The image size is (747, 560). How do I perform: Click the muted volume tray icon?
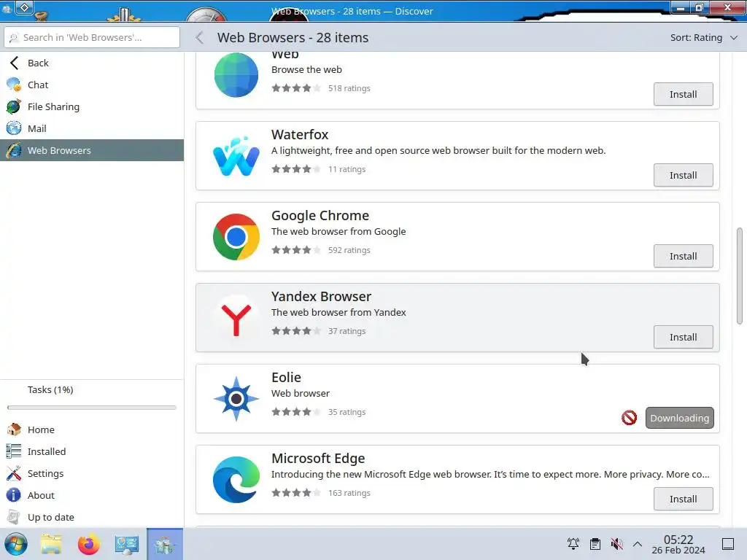click(617, 544)
